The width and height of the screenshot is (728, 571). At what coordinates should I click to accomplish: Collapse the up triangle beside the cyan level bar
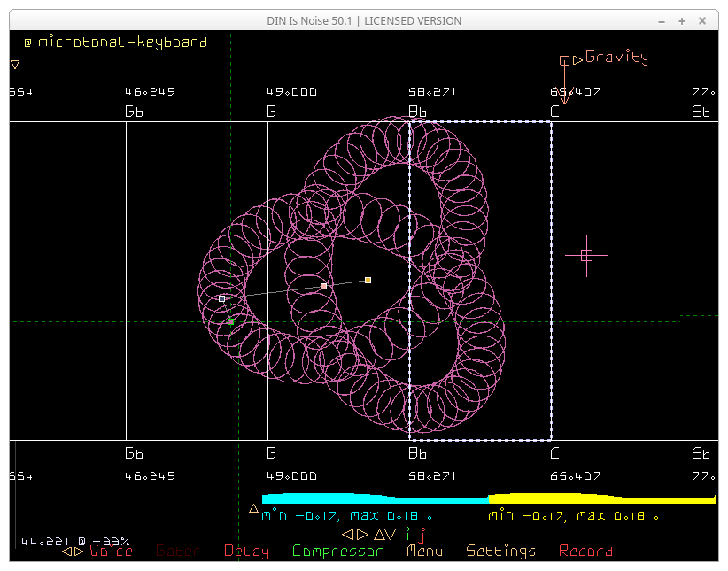point(253,508)
